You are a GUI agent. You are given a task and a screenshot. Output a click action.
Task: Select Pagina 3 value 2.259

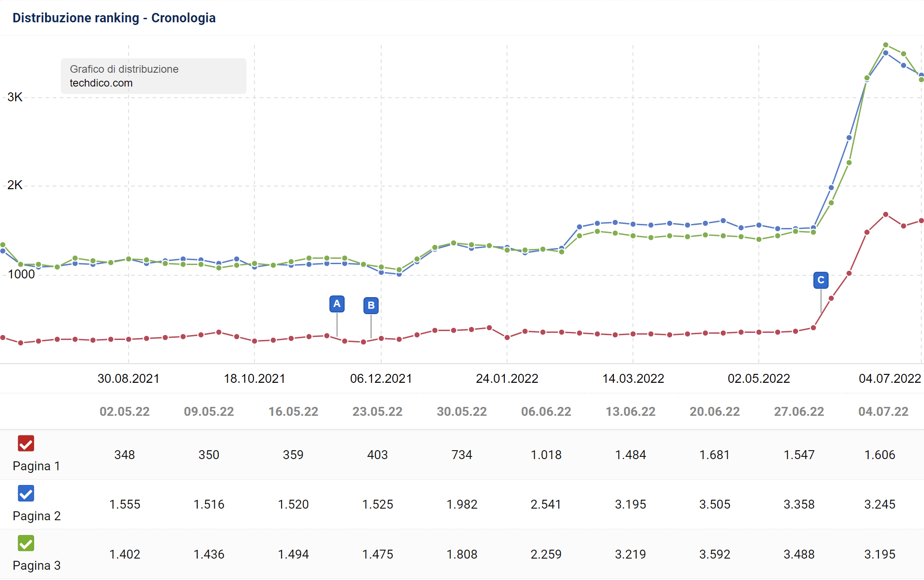point(546,554)
